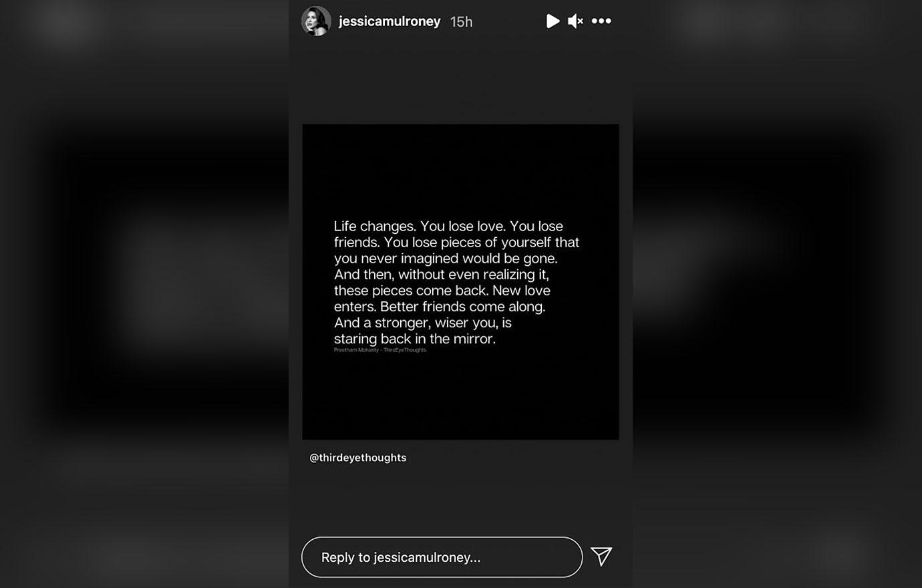Open the @thirdeyethoughts mention
The width and height of the screenshot is (922, 588).
click(357, 458)
